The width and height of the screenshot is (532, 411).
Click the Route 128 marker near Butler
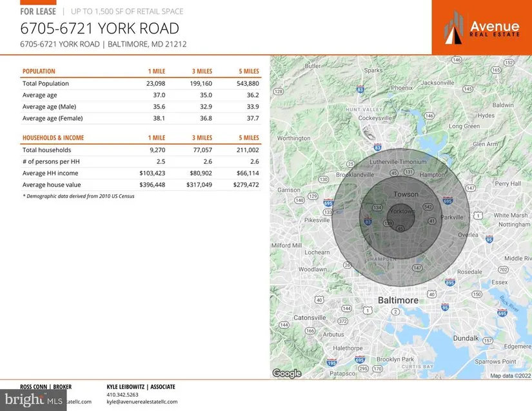[x=279, y=92]
